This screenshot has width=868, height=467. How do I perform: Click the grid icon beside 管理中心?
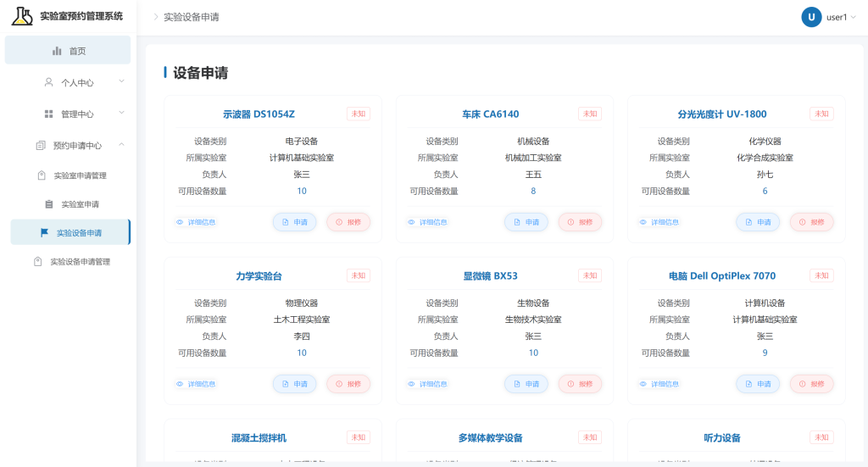[48, 114]
